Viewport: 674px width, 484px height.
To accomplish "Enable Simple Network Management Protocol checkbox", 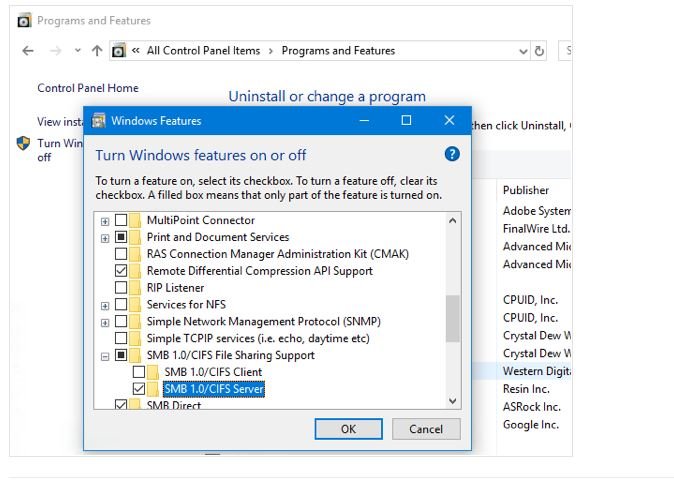I will (121, 321).
